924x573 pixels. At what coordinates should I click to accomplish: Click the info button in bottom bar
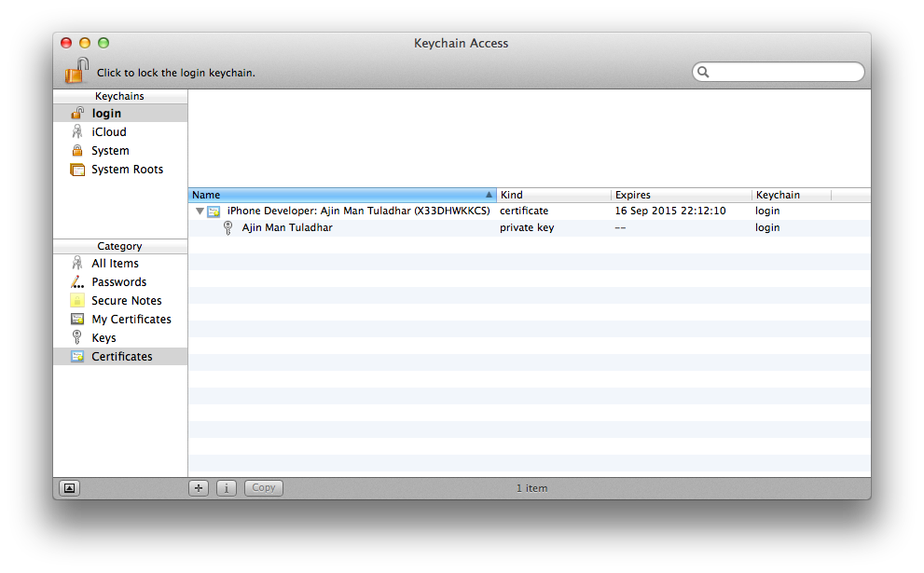(x=227, y=488)
